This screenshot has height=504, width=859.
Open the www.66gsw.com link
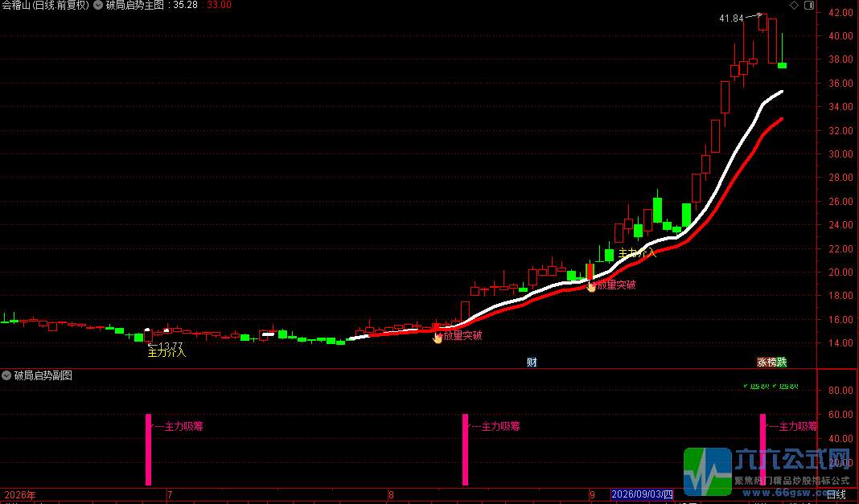[x=791, y=493]
